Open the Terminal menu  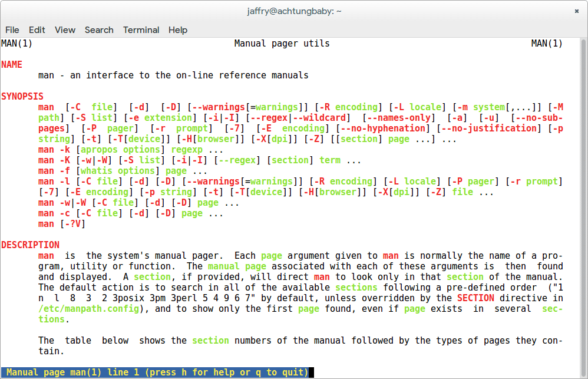click(141, 30)
